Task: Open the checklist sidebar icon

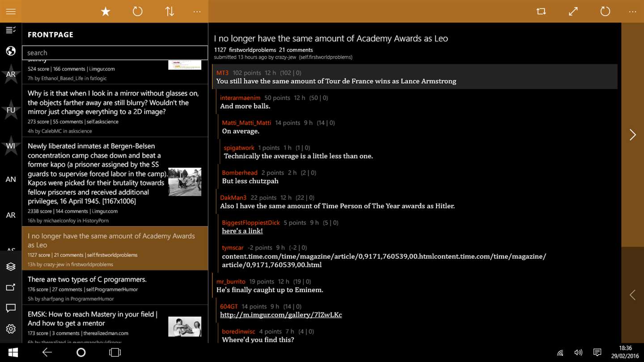Action: tap(11, 30)
